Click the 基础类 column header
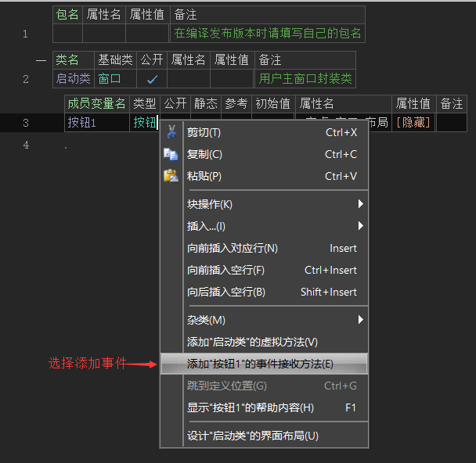The height and width of the screenshot is (463, 476). click(115, 59)
